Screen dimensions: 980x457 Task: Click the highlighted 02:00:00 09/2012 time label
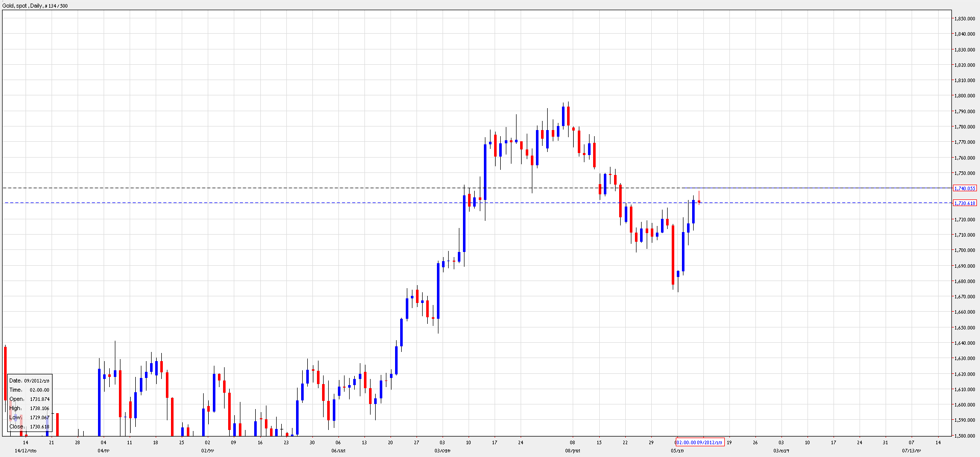point(699,442)
